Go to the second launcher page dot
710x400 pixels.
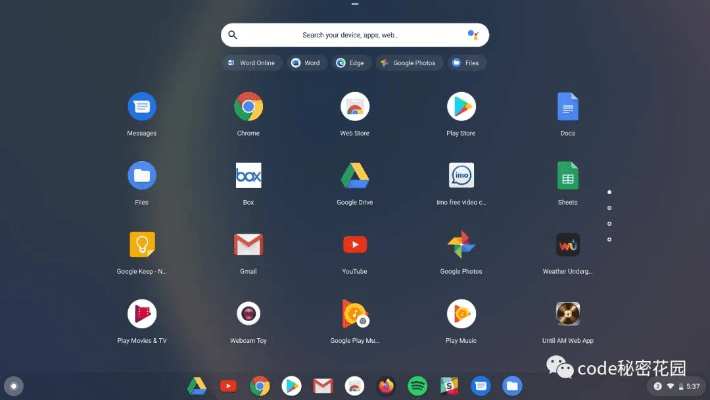point(609,208)
